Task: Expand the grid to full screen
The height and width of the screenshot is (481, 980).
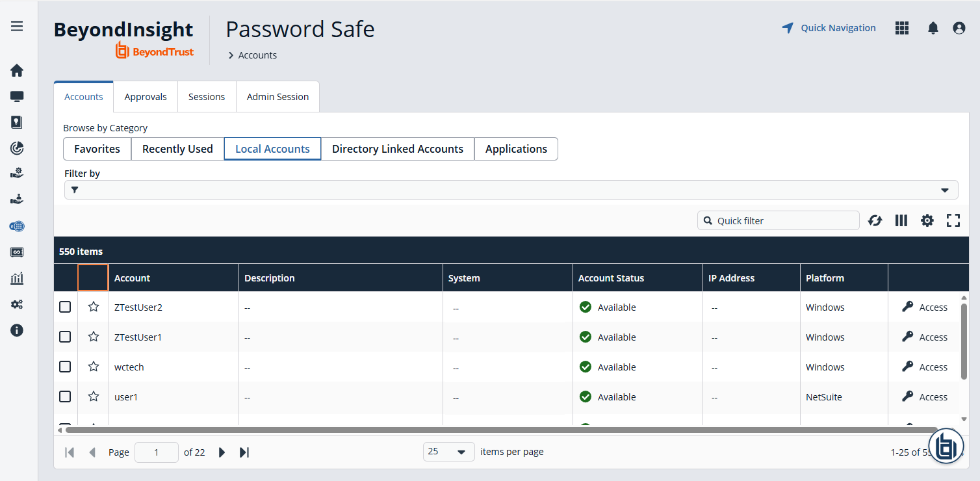Action: (x=953, y=220)
